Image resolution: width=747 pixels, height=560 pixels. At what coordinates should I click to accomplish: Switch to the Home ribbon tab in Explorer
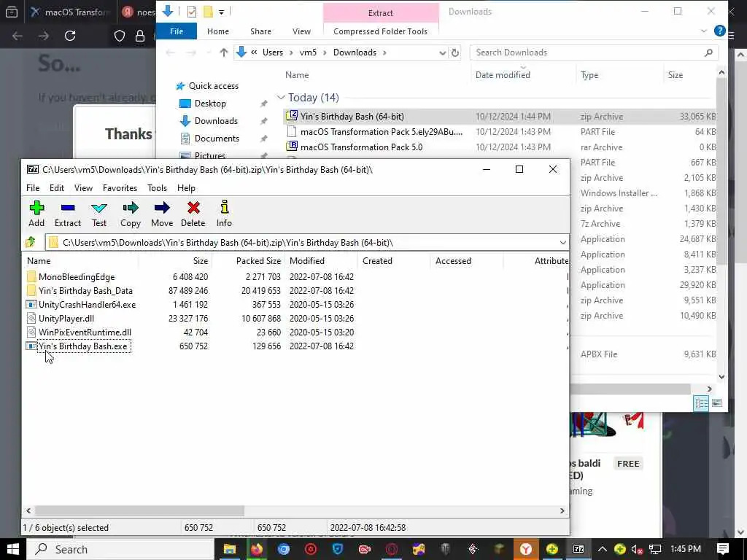tap(217, 31)
